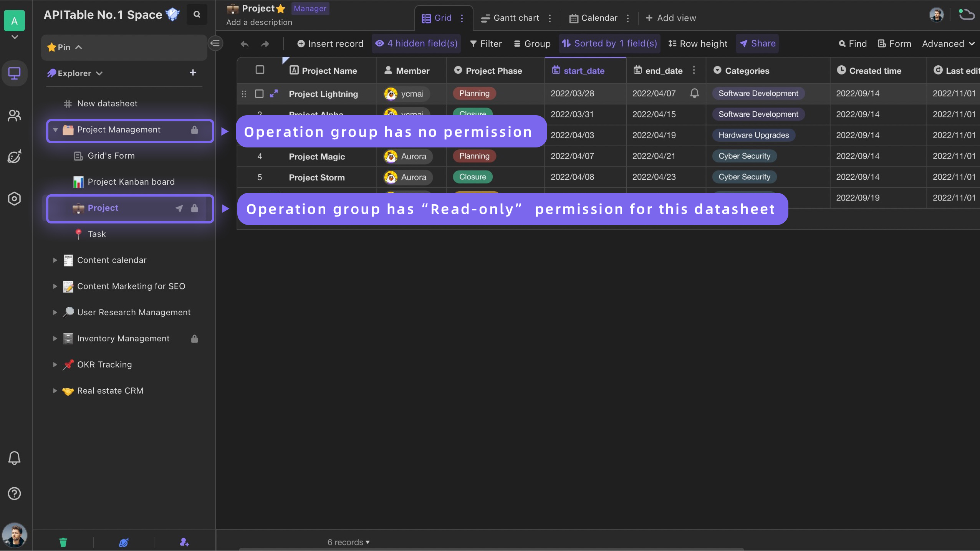The height and width of the screenshot is (551, 980).
Task: Toggle 4 hidden field(s) visibility
Action: pos(416,43)
